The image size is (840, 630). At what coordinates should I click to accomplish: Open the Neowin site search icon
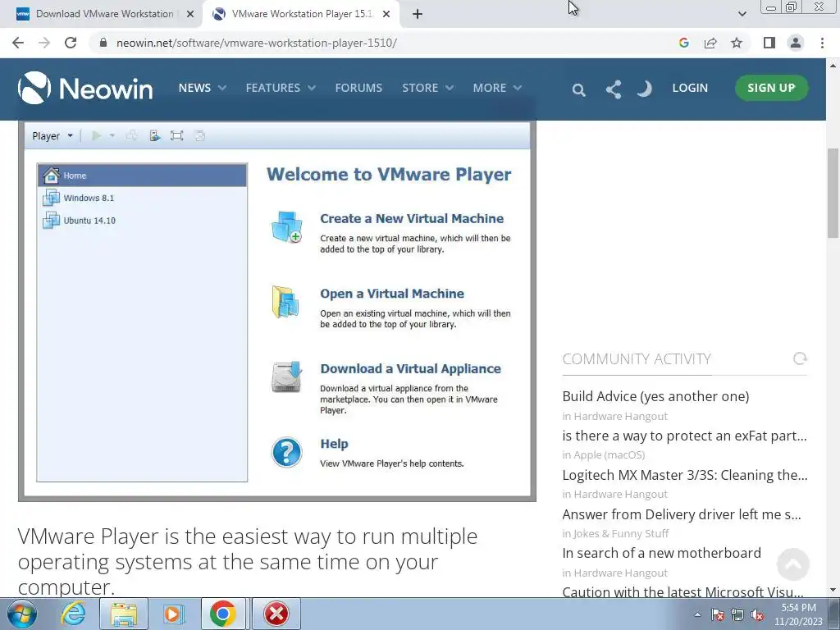pyautogui.click(x=578, y=89)
